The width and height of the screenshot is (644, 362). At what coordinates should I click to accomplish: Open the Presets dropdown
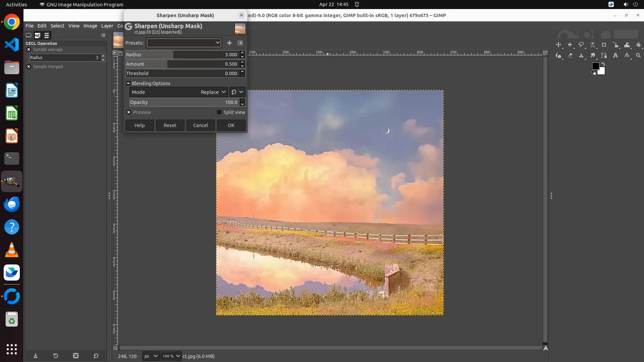(184, 43)
